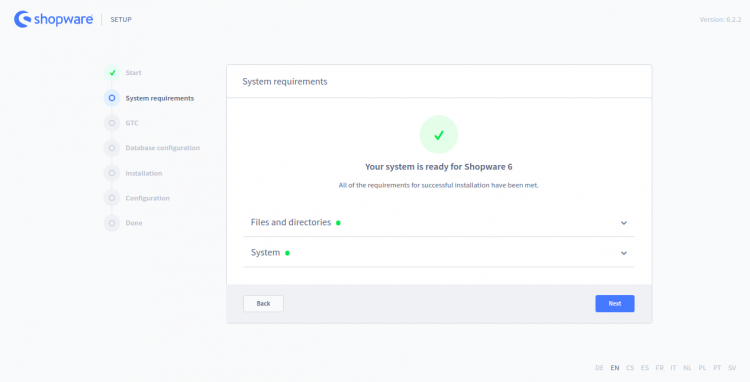
Task: Switch language to FR
Action: pyautogui.click(x=660, y=368)
